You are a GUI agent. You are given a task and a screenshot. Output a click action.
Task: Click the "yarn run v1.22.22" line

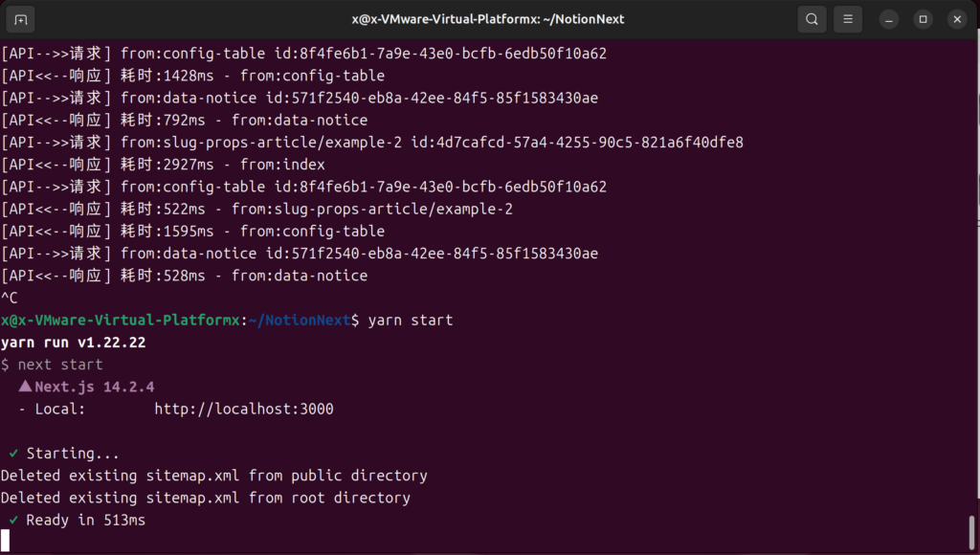[74, 343]
